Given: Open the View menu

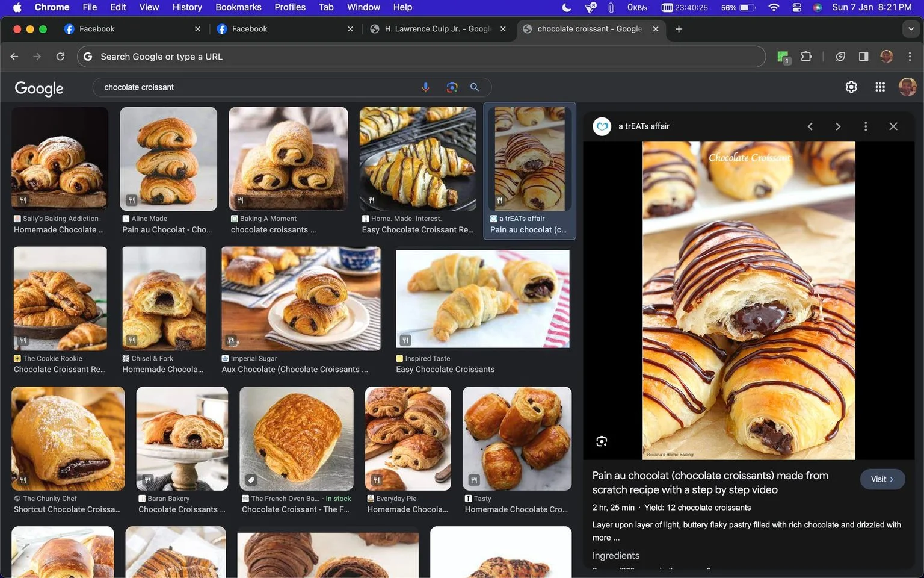Looking at the screenshot, I should coord(149,7).
